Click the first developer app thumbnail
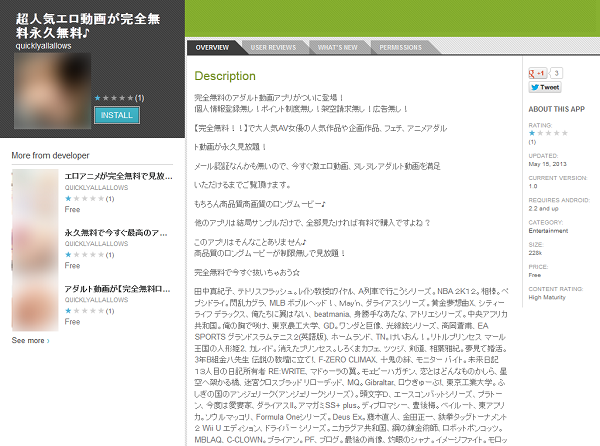The image size is (600, 446). point(35,193)
